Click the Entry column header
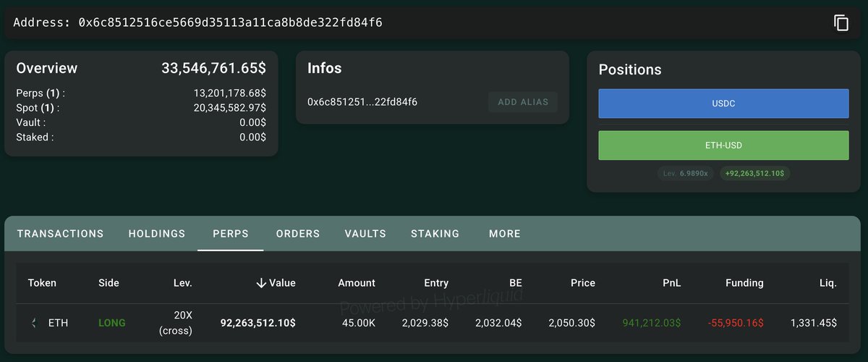The image size is (868, 362). click(x=436, y=283)
